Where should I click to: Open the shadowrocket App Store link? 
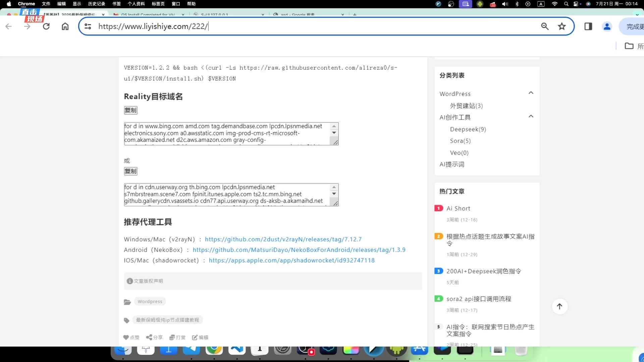pos(291,260)
